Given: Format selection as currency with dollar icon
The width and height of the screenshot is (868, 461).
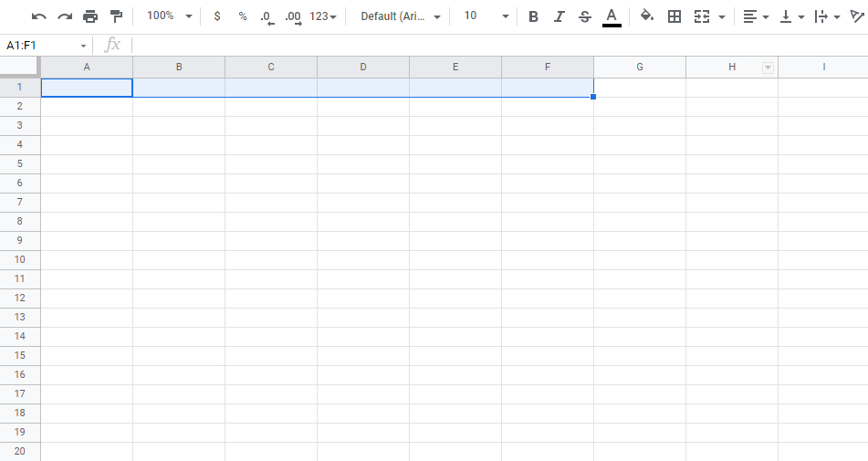Looking at the screenshot, I should tap(216, 16).
